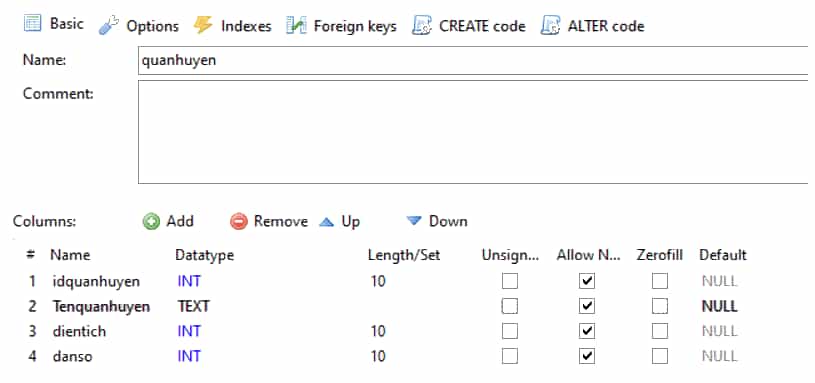815x383 pixels.
Task: Select the idquanhuyen column name
Action: tap(96, 282)
